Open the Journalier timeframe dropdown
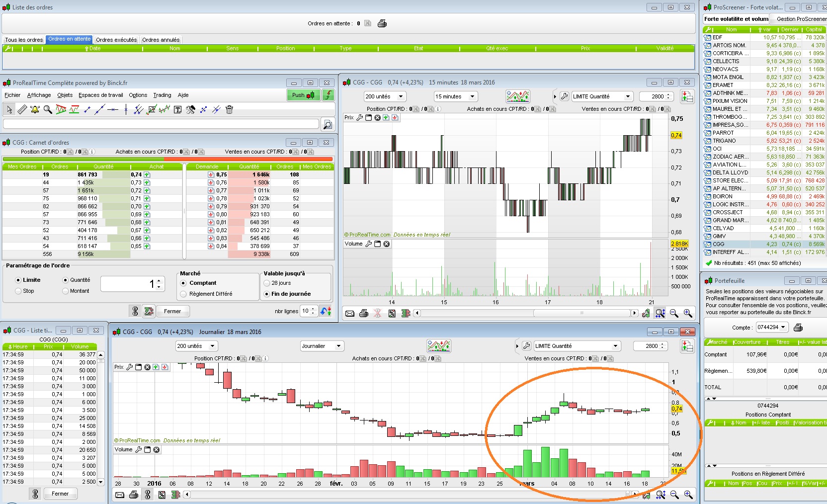The height and width of the screenshot is (504, 827). tap(322, 346)
